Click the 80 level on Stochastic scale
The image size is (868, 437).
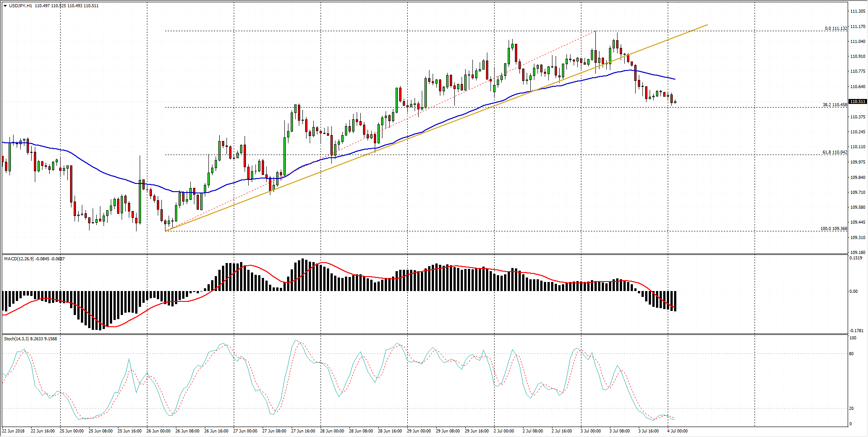pos(851,354)
